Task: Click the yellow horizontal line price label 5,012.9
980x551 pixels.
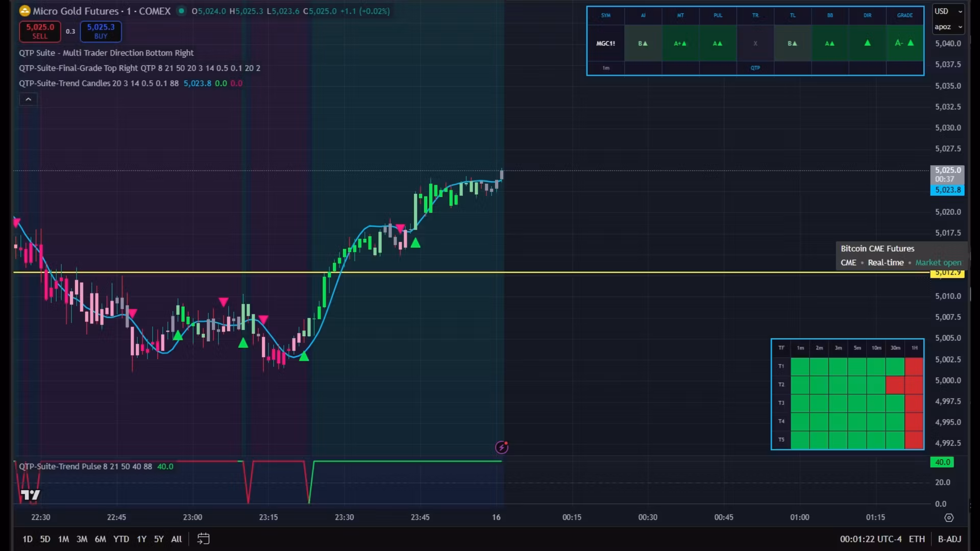Action: (948, 272)
